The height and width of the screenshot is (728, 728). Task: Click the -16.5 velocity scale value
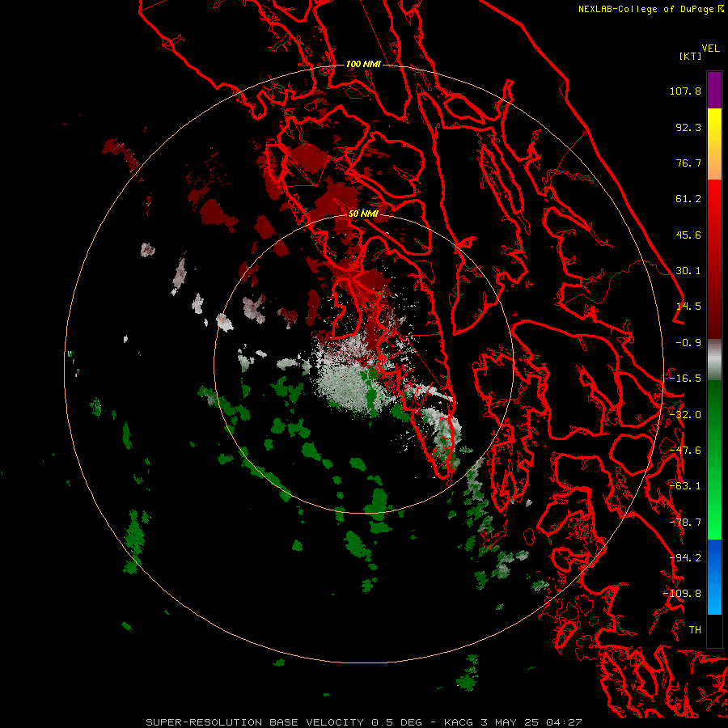point(685,379)
